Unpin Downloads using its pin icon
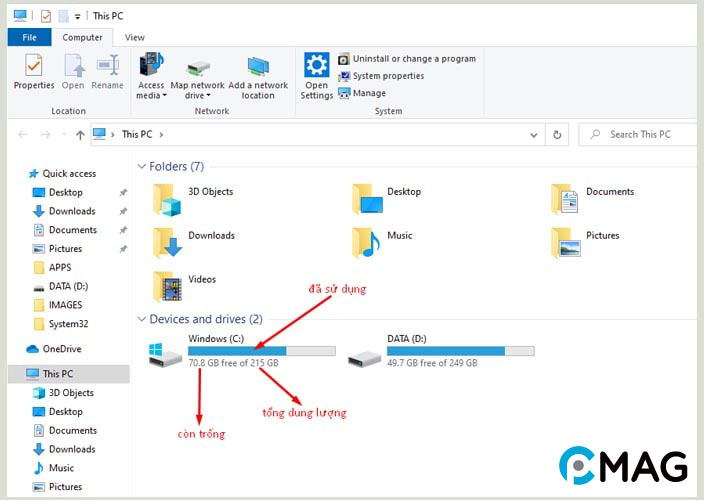Viewport: 704px width, 500px height. [123, 211]
